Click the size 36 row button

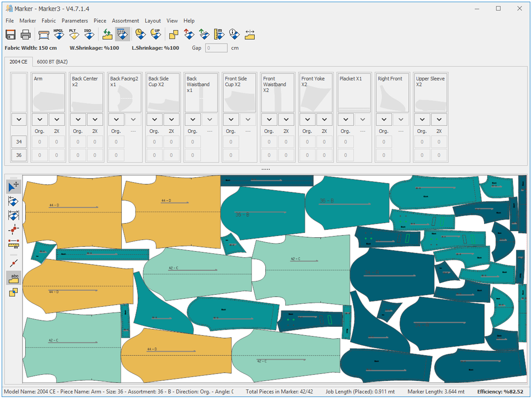[x=19, y=155]
